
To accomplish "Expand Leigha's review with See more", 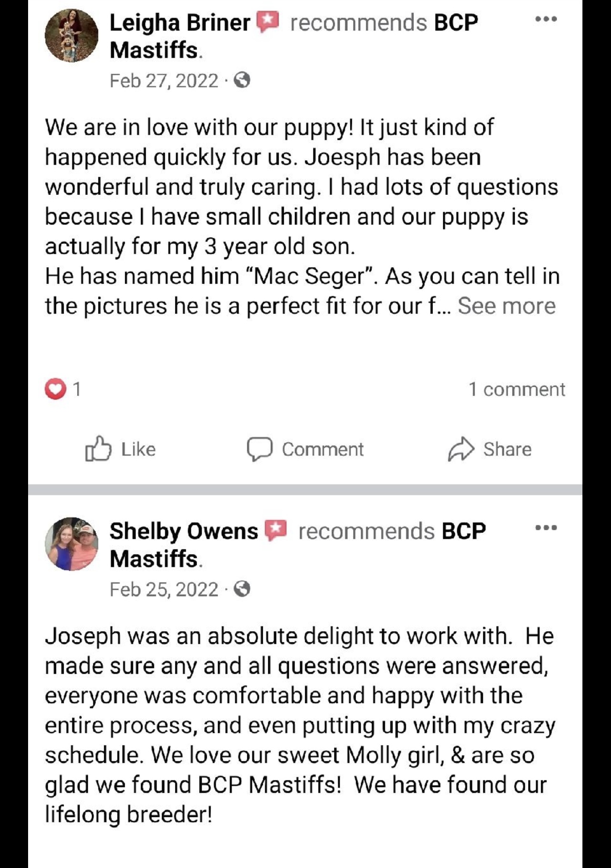I will [507, 306].
